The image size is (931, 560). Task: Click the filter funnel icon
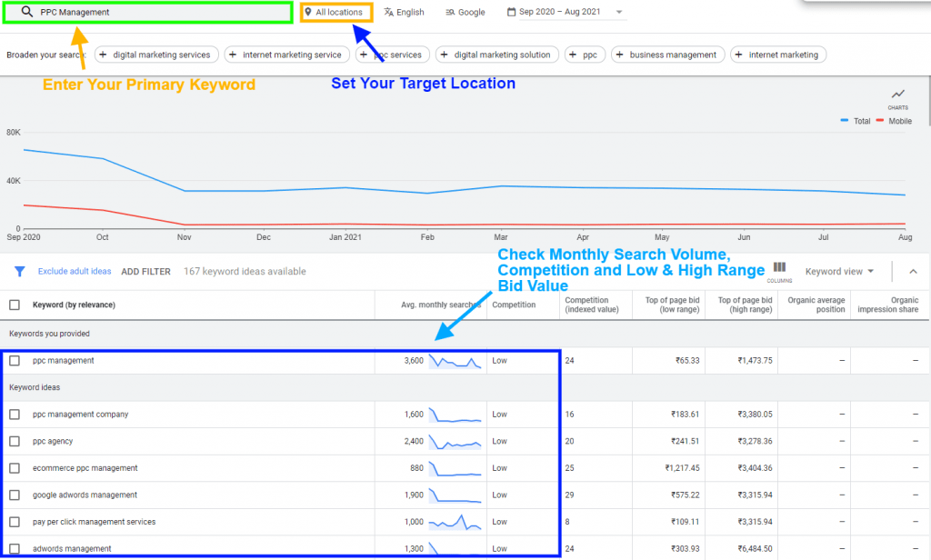[19, 271]
